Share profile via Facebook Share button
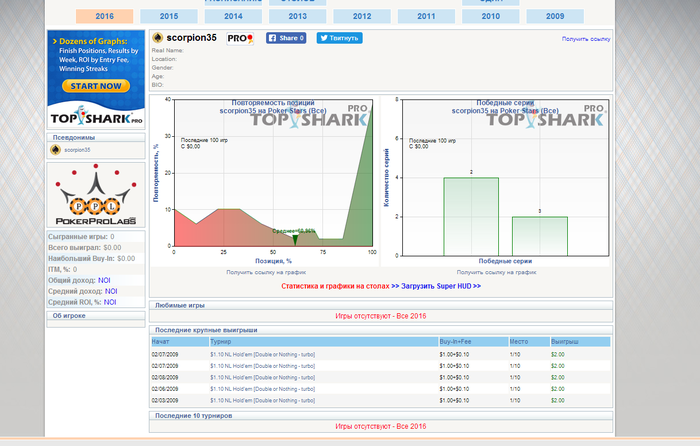Viewport: 700px width, 446px height. (286, 38)
